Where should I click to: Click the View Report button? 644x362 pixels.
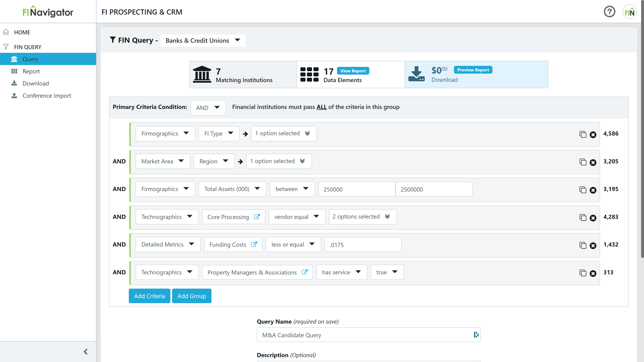pyautogui.click(x=353, y=71)
